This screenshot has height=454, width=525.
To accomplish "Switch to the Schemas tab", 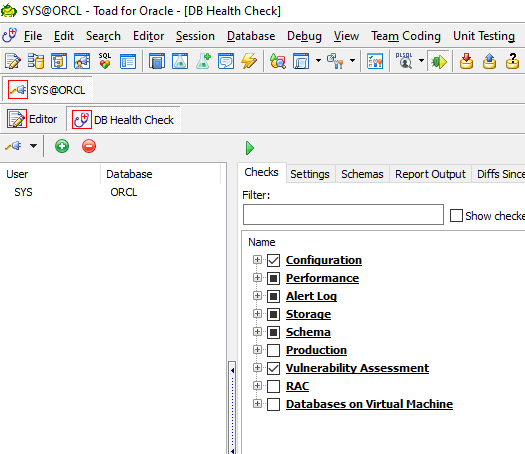I will click(x=362, y=174).
